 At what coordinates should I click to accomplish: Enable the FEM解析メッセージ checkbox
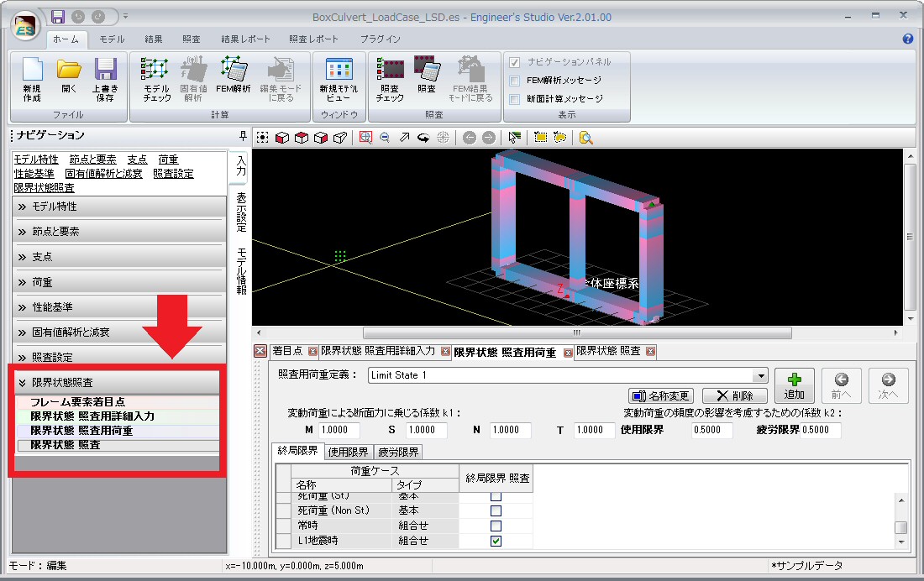tap(514, 81)
